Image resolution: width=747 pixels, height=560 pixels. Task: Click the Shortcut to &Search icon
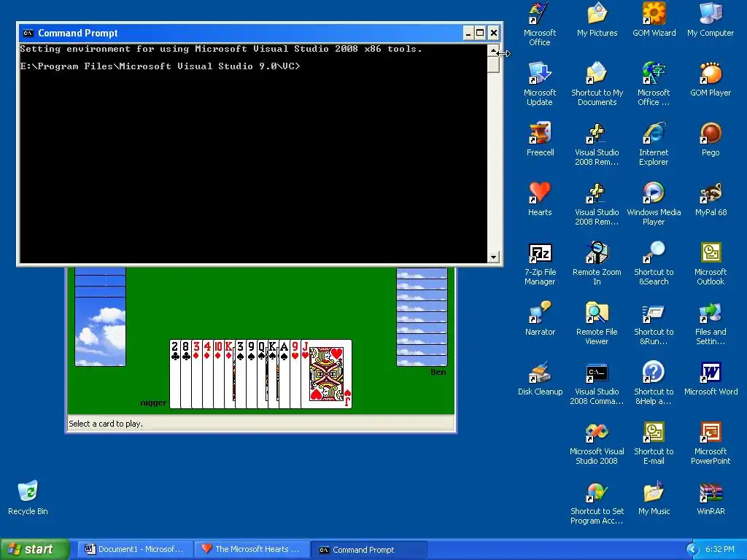[654, 263]
